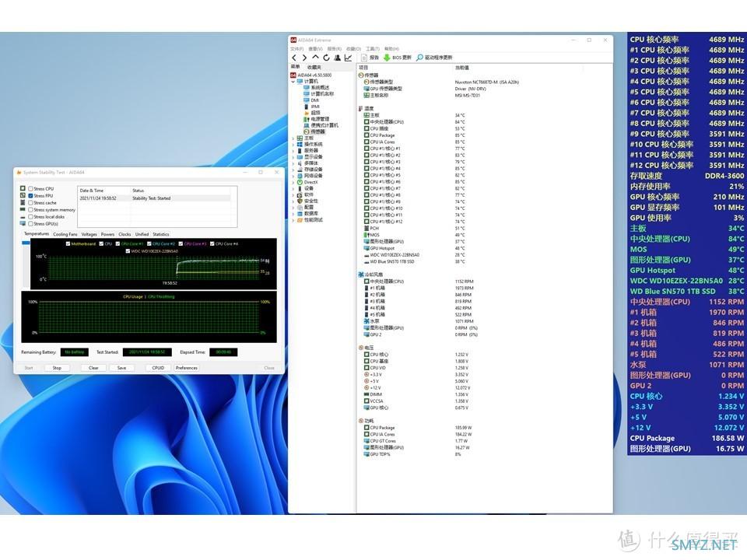This screenshot has height=560, width=747.
Task: Click the 当前值 column header
Action: (x=461, y=68)
